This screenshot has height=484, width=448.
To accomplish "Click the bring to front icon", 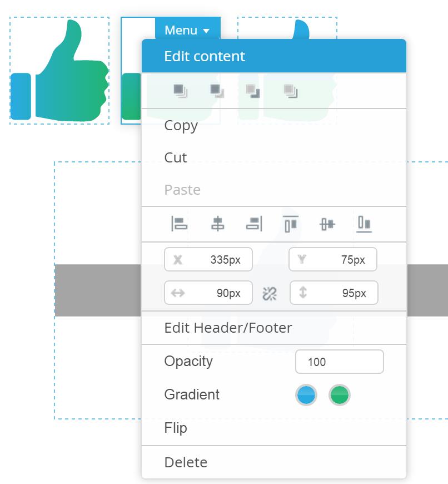I will [x=180, y=91].
